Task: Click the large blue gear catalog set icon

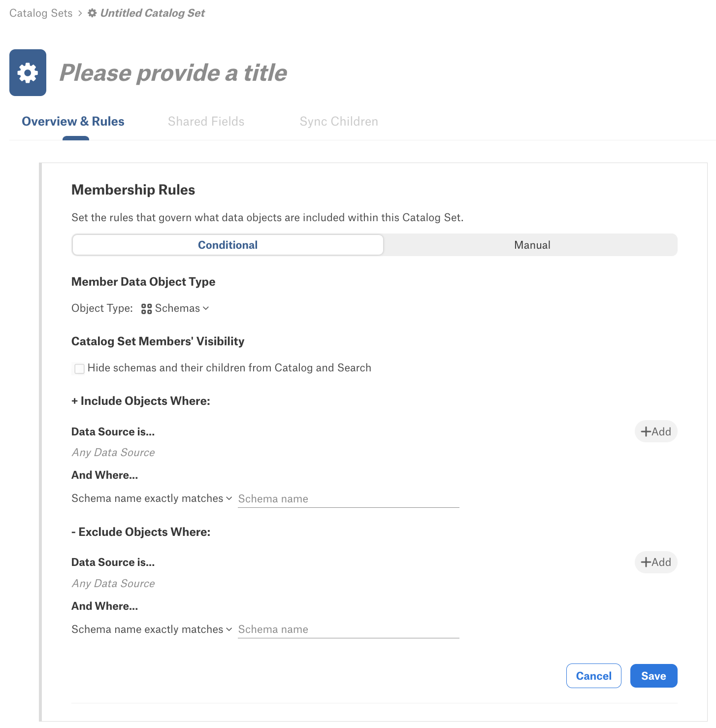Action: [x=28, y=72]
